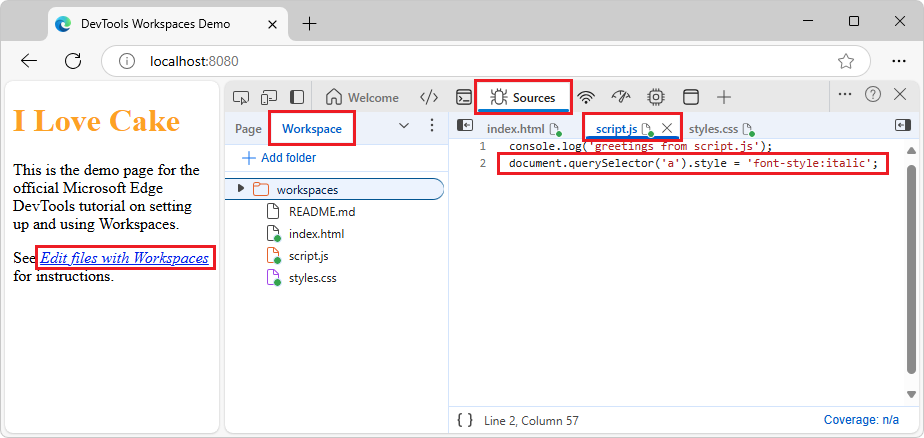Switch to the styles.css editor tab
Image resolution: width=924 pixels, height=438 pixels.
click(713, 129)
